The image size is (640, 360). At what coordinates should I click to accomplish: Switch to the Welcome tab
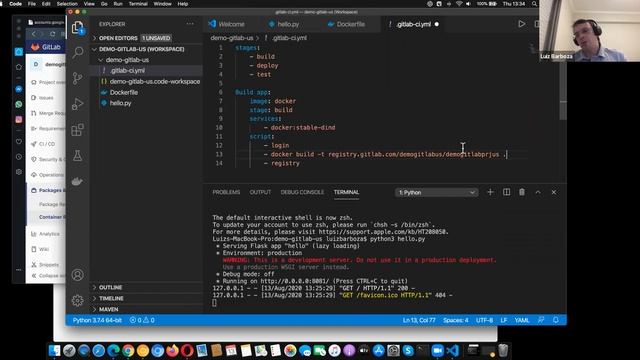pos(231,24)
